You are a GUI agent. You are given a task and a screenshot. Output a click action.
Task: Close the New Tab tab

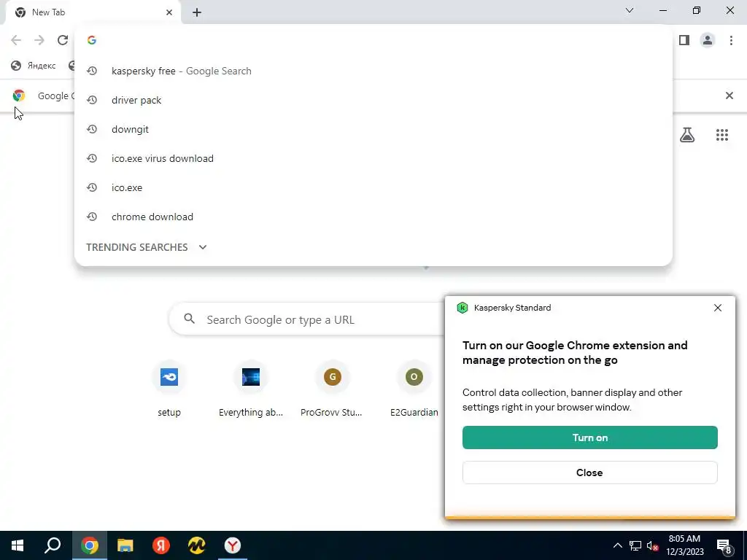[x=169, y=12]
